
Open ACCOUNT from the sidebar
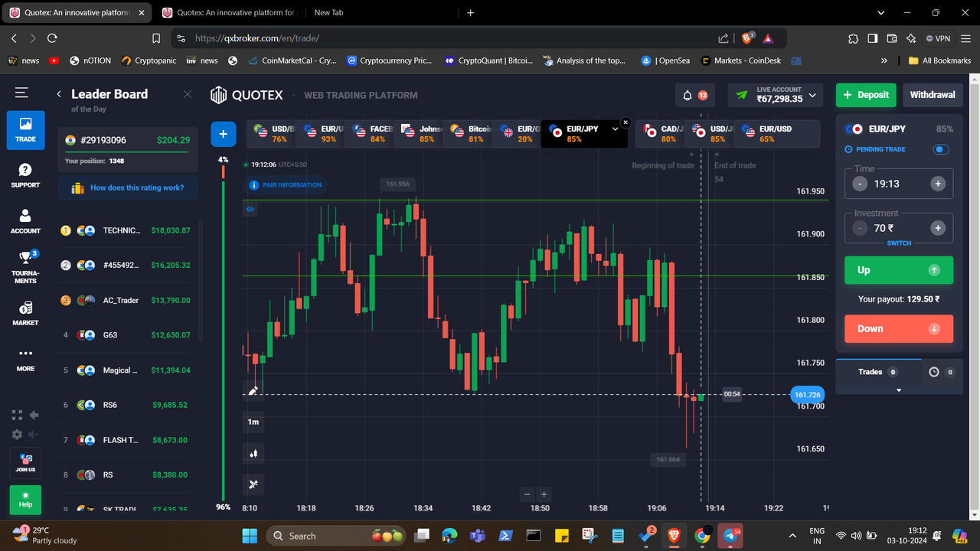(x=25, y=221)
